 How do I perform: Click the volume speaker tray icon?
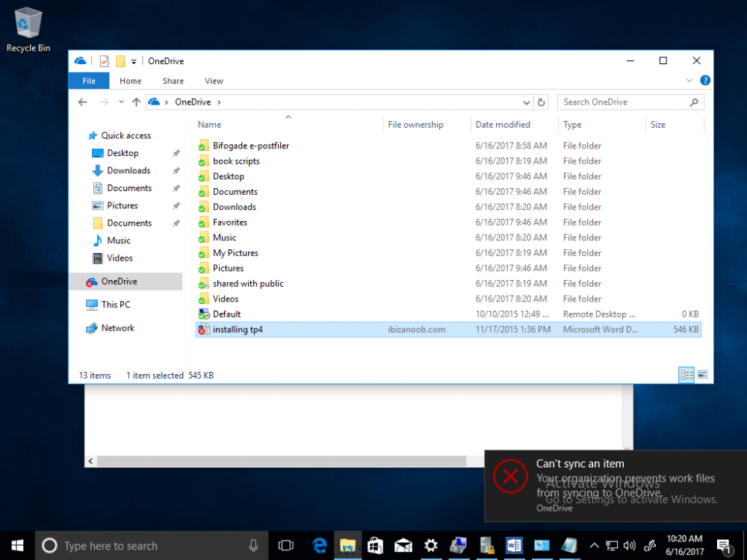pos(629,546)
